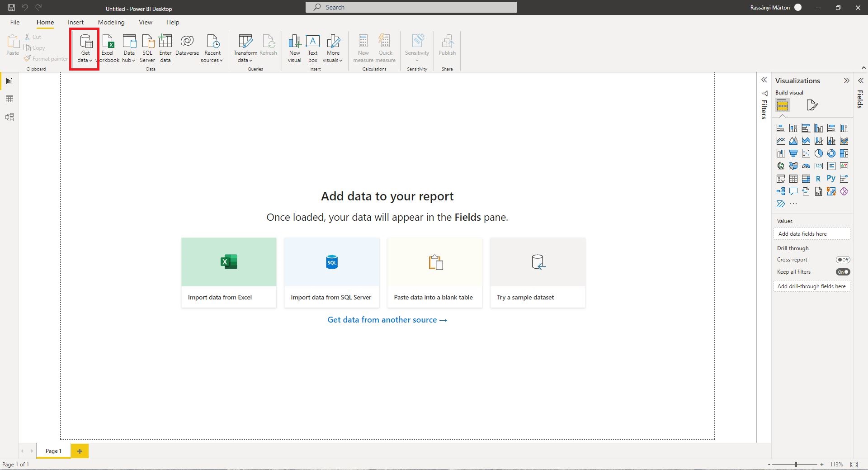Pick the Power Apps visual

(844, 191)
